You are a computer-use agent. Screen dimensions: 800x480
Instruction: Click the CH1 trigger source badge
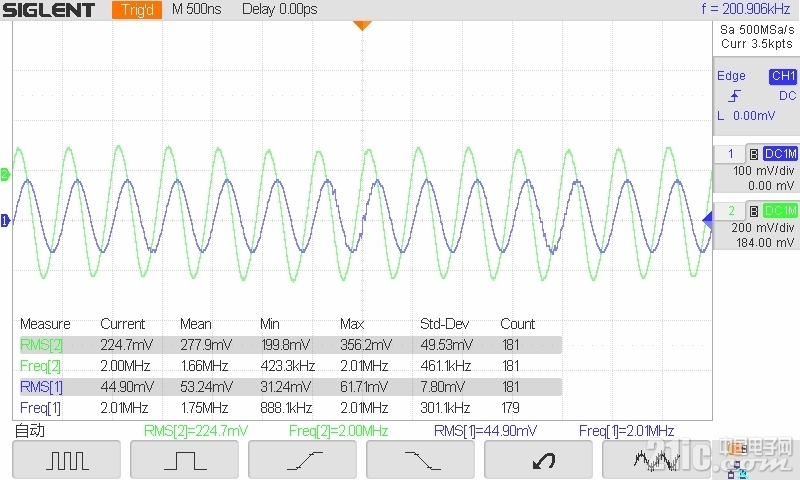click(783, 76)
